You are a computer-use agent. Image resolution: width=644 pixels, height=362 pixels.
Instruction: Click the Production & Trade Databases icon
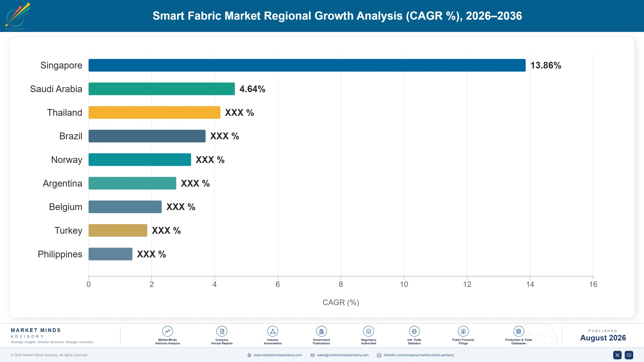(x=518, y=331)
